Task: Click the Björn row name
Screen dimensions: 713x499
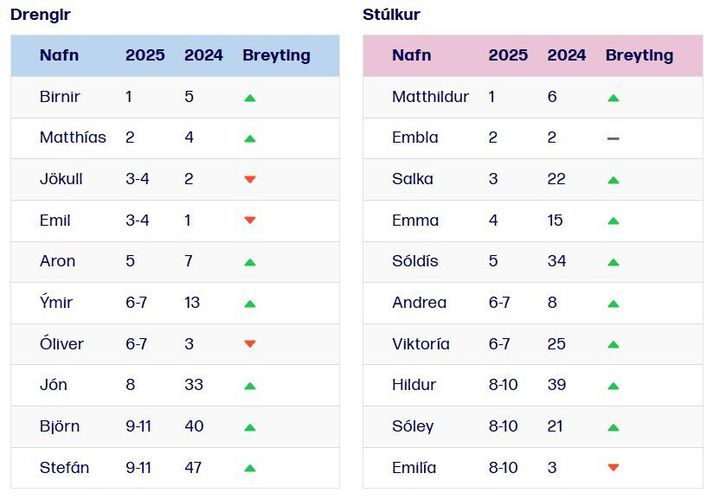Action: click(x=59, y=426)
